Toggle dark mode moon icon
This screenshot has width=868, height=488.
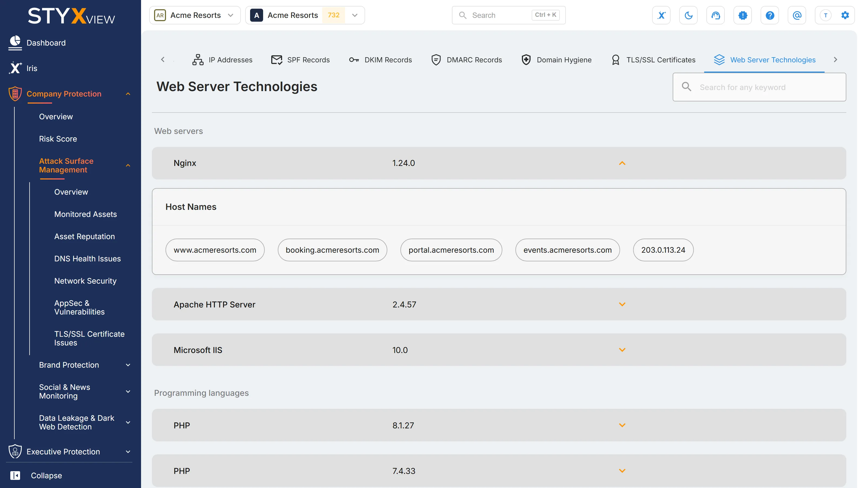coord(688,15)
